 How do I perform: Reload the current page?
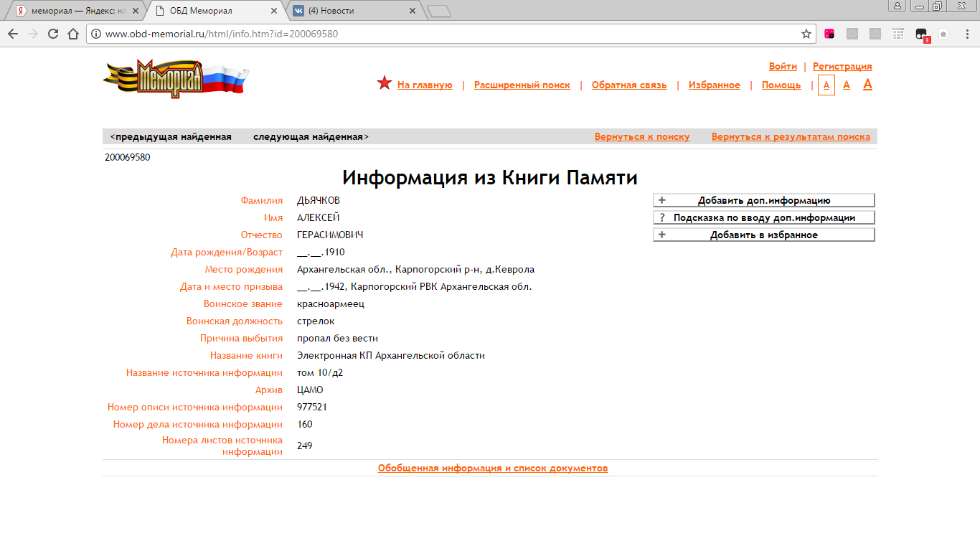coord(53,34)
